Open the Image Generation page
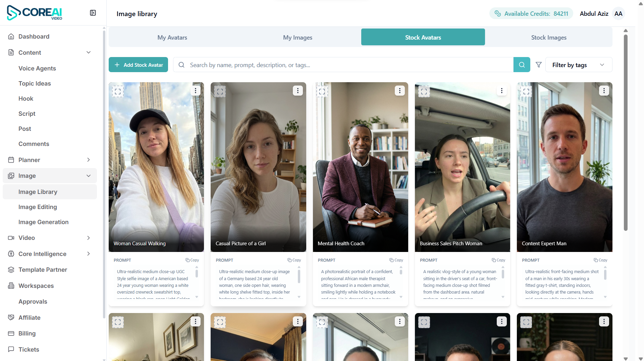 click(43, 222)
